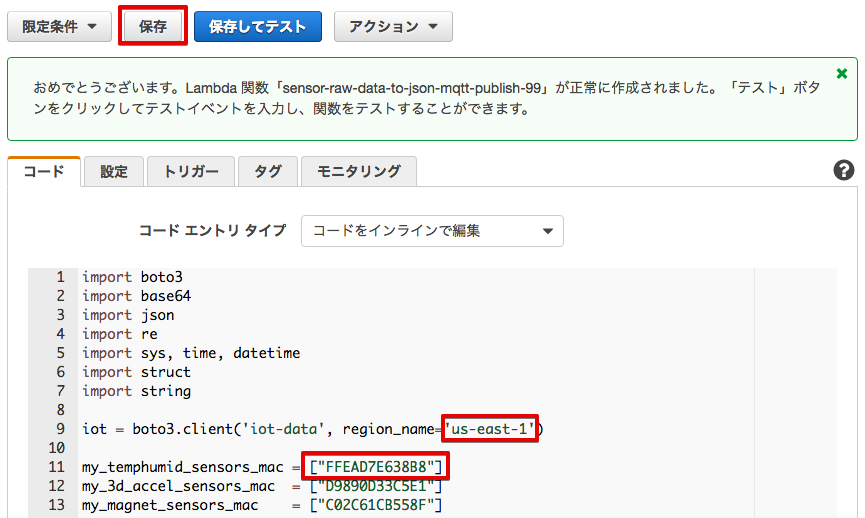Screen dimensions: 865x518
Task: Click line number 9 in the gutter
Action: (60, 429)
